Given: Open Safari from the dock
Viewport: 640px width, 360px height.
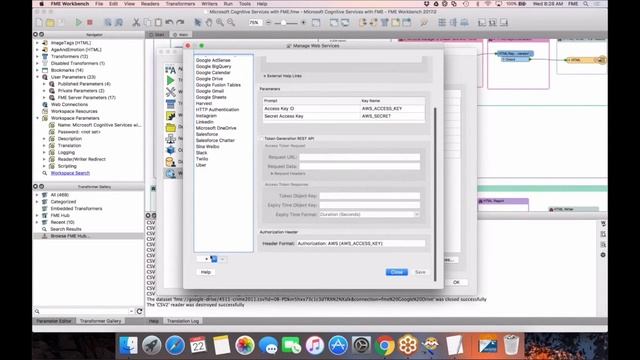Looking at the screenshot, I should [175, 345].
